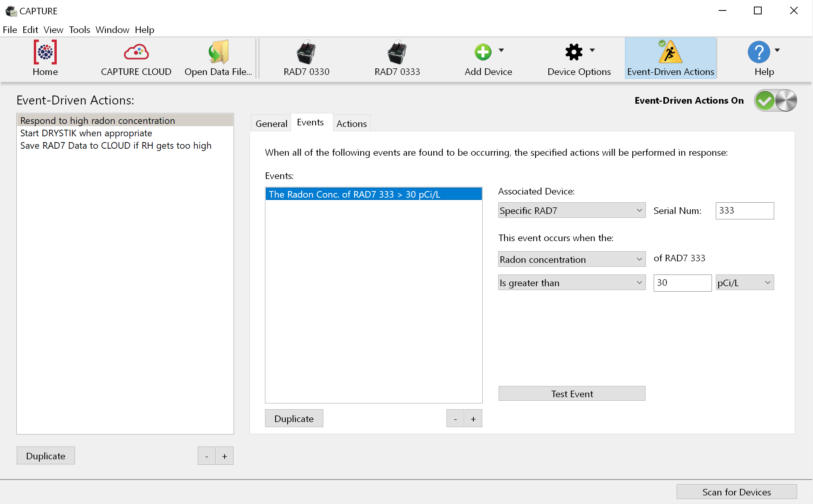Switch to the Actions tab
The height and width of the screenshot is (504, 813).
point(351,123)
